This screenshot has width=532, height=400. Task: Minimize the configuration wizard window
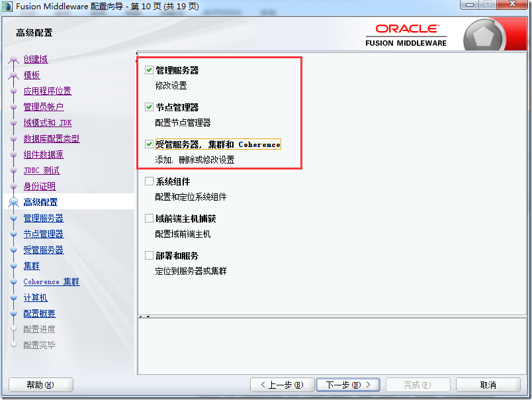[470, 5]
